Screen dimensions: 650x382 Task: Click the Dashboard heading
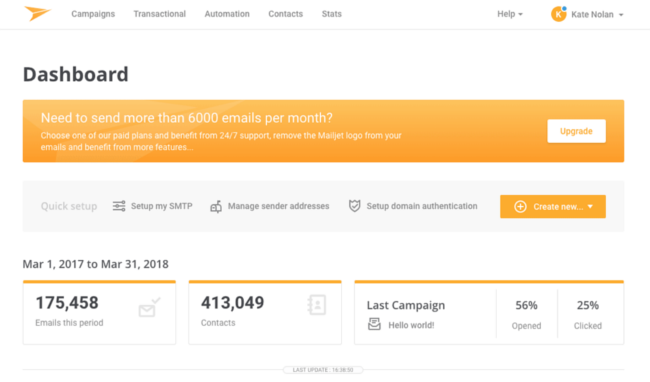[x=75, y=75]
